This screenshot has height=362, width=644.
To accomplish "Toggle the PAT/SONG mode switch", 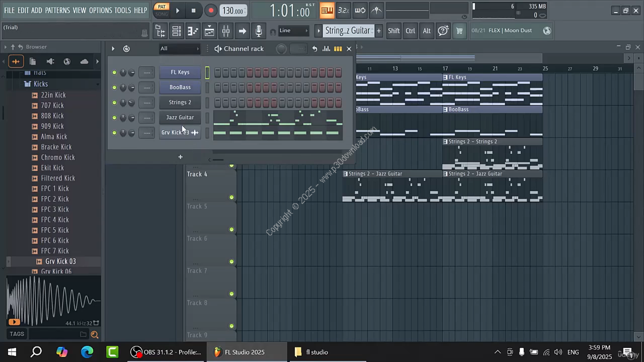I will [162, 10].
